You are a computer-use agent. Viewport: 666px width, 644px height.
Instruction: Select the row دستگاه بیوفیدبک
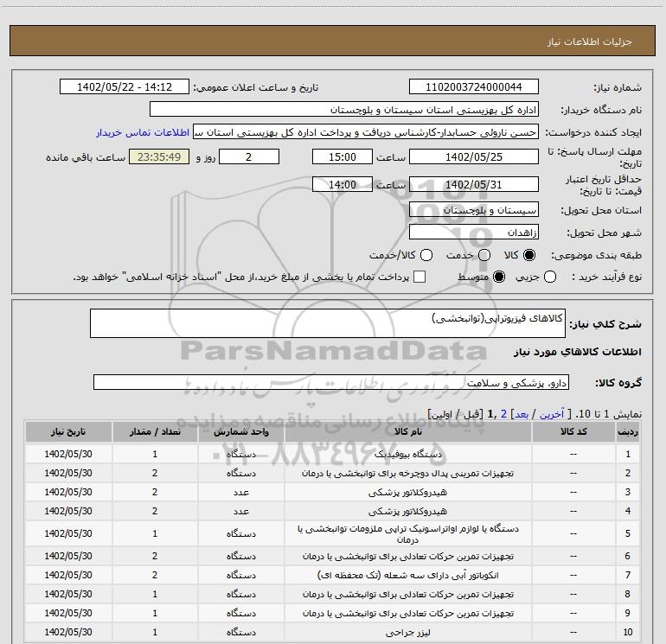(x=332, y=454)
